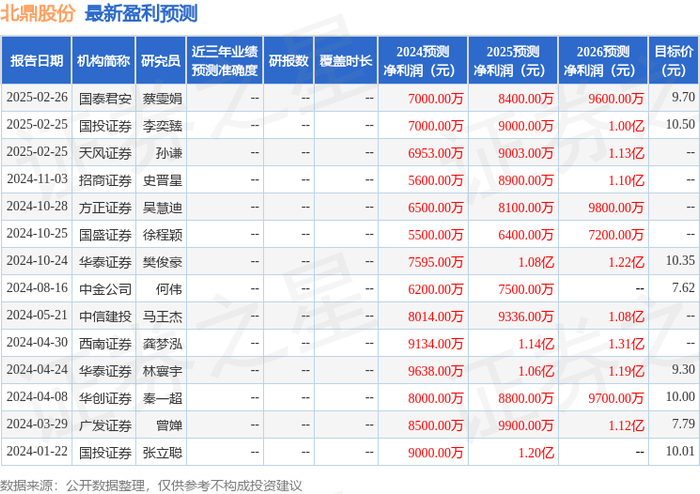Click the 2024预测净利润 column header
This screenshot has height=494, width=700.
pyautogui.click(x=423, y=61)
